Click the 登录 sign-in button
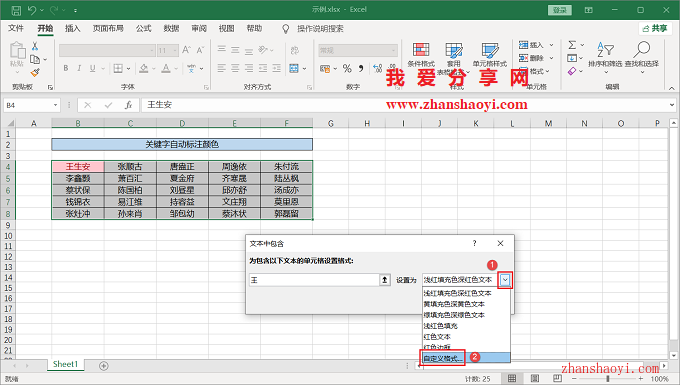Screen dimensions: 680x385 (559, 10)
